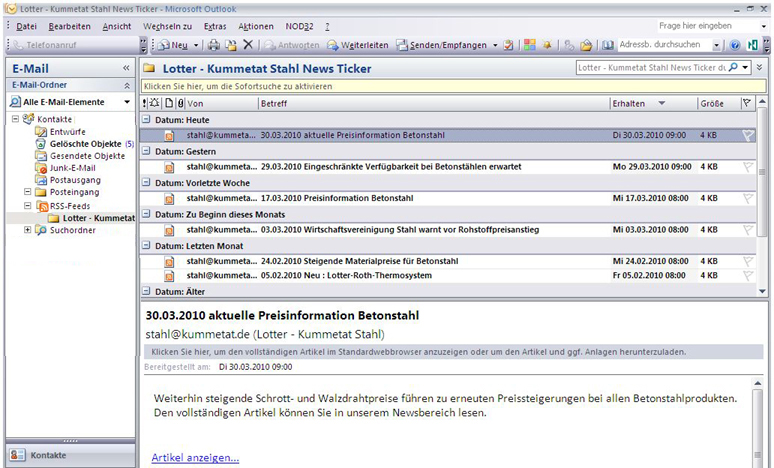This screenshot has height=468, width=774.
Task: Click the Delete (X) toolbar icon
Action: (x=248, y=45)
